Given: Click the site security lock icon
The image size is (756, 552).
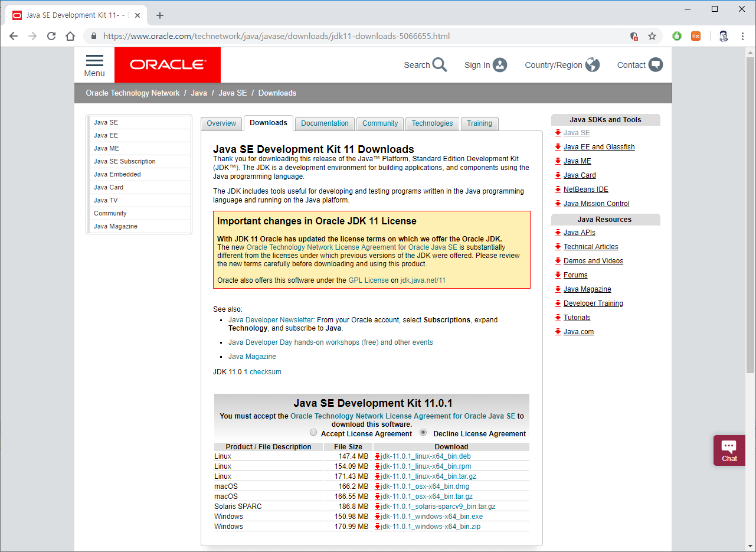Looking at the screenshot, I should click(94, 36).
